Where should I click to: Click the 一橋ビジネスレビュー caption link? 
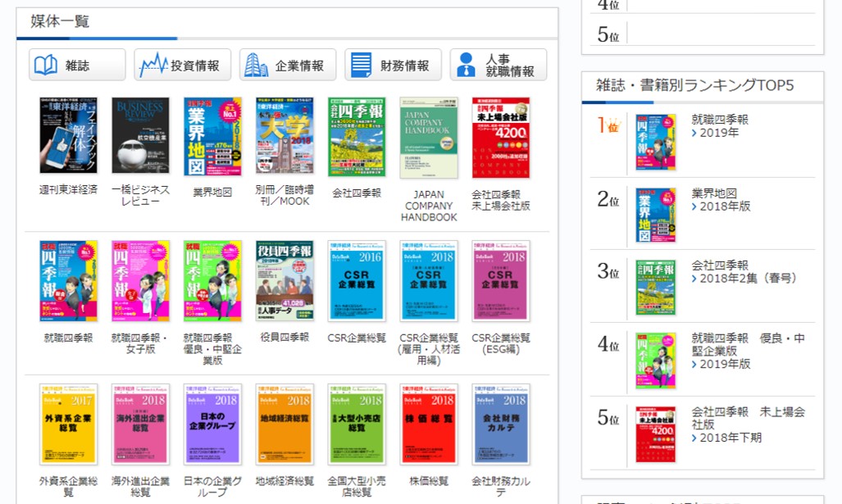pos(140,195)
